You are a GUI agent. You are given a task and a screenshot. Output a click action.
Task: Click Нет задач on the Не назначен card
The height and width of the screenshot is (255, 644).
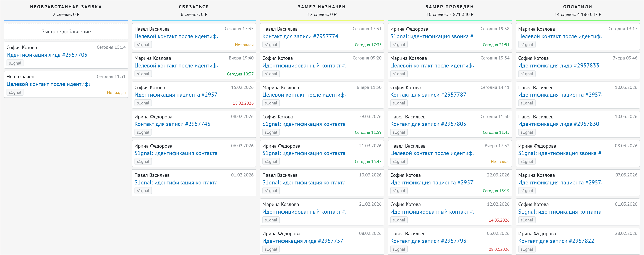(116, 93)
